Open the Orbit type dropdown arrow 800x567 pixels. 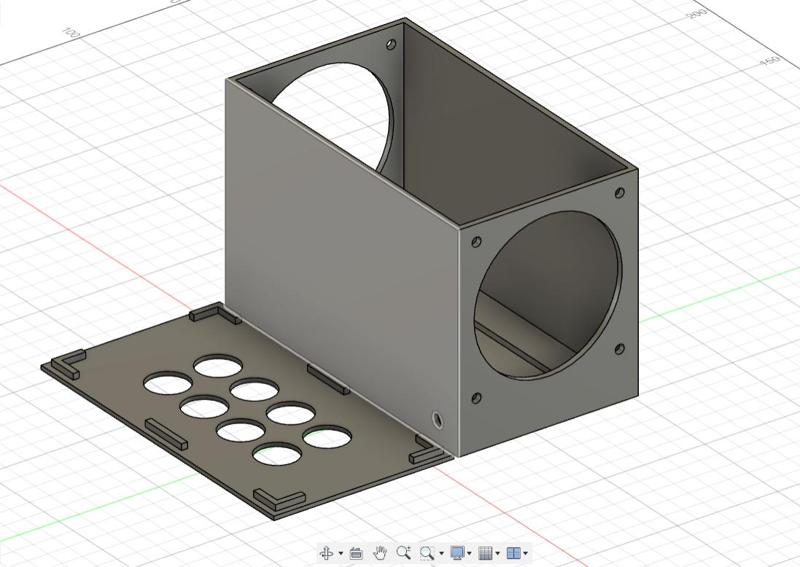tap(340, 553)
